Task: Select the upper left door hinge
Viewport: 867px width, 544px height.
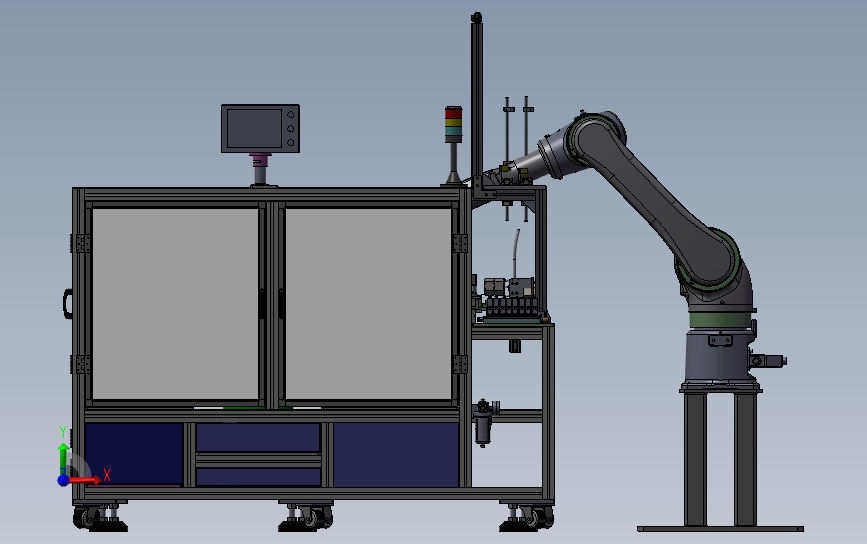Action: point(81,243)
